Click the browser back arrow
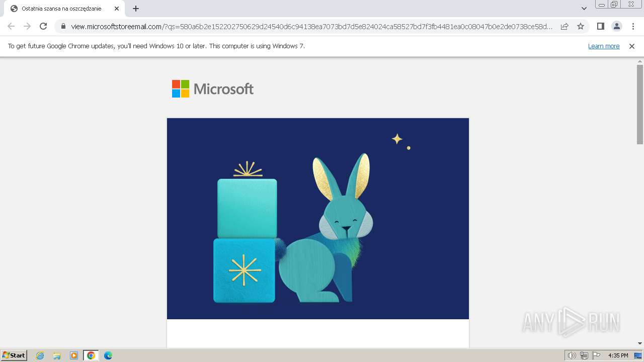The width and height of the screenshot is (644, 362). (11, 26)
